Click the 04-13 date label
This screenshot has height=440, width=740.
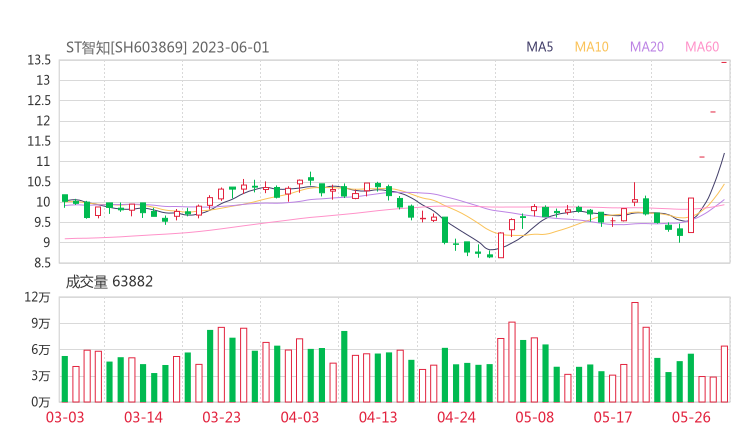[x=378, y=417]
